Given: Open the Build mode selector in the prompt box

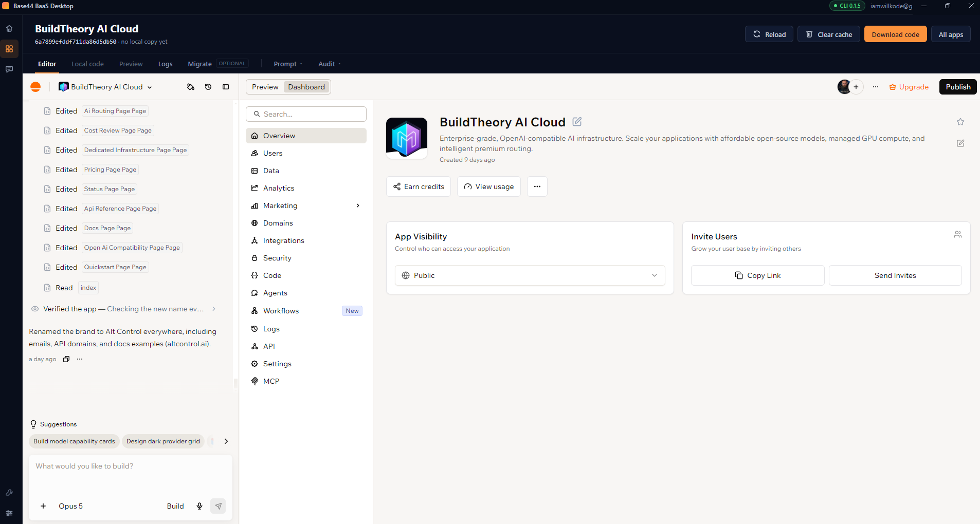Looking at the screenshot, I should click(x=175, y=506).
